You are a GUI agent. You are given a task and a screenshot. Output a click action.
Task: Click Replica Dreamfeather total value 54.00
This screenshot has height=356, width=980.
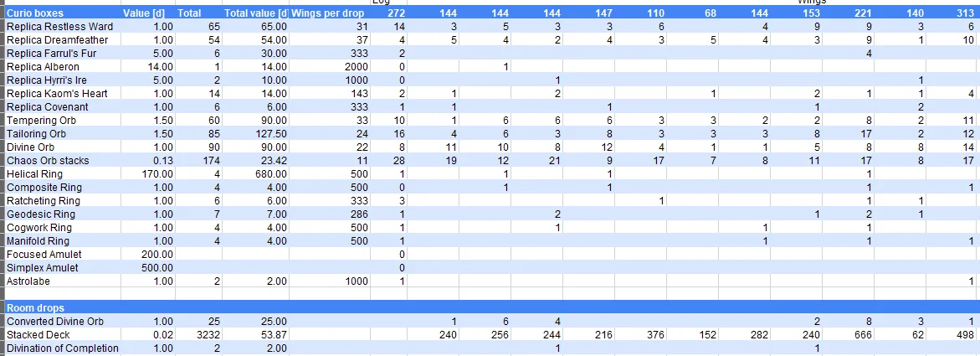point(275,40)
